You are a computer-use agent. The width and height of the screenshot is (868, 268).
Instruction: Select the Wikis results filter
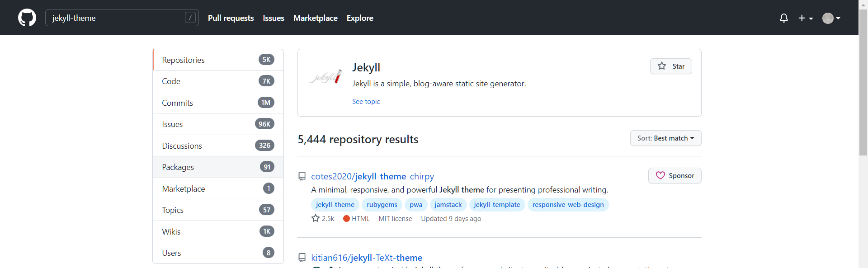[218, 231]
